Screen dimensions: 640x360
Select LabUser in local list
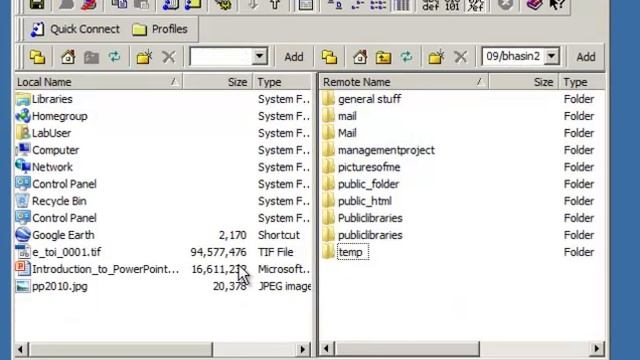pyautogui.click(x=51, y=133)
